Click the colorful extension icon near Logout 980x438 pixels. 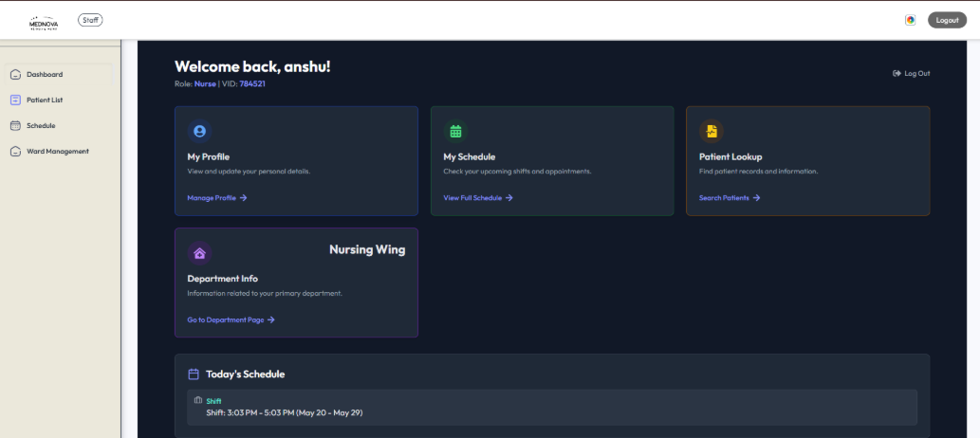pyautogui.click(x=911, y=20)
